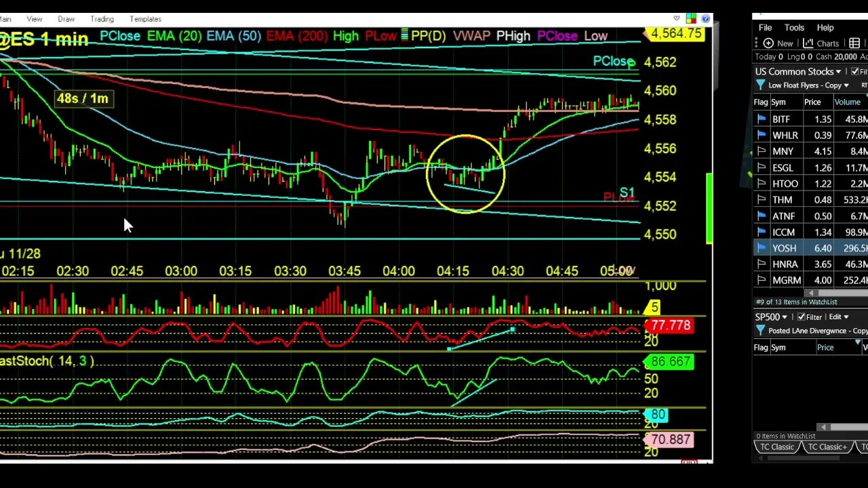Toggle the US Common Stocks filter checkbox

pos(855,72)
